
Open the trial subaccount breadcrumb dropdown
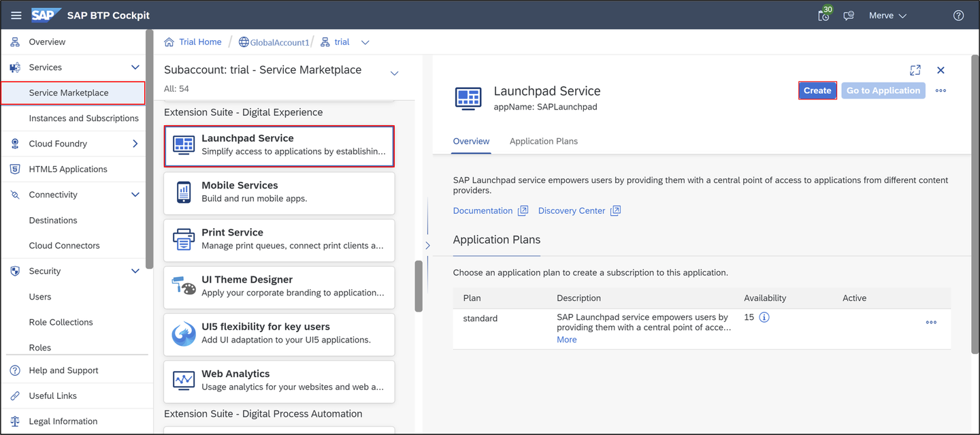(365, 42)
